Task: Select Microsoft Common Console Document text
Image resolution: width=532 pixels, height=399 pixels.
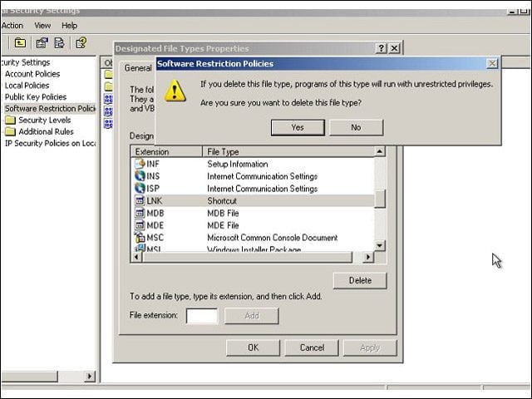Action: pyautogui.click(x=272, y=238)
